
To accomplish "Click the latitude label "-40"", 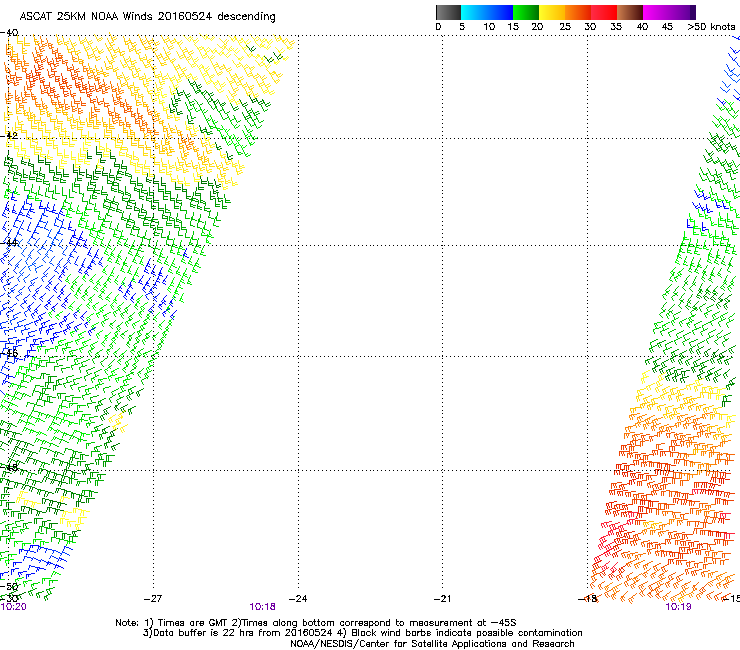I will [9, 33].
